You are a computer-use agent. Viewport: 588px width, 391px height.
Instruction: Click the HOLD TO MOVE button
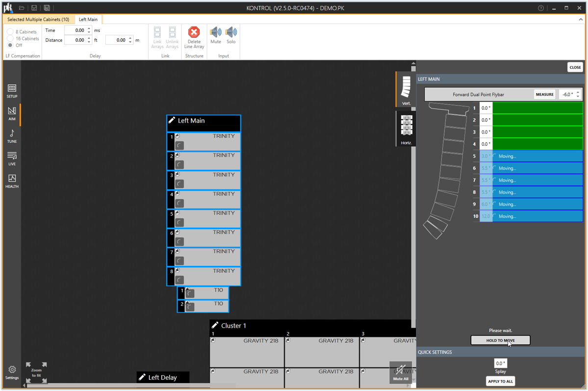[500, 340]
